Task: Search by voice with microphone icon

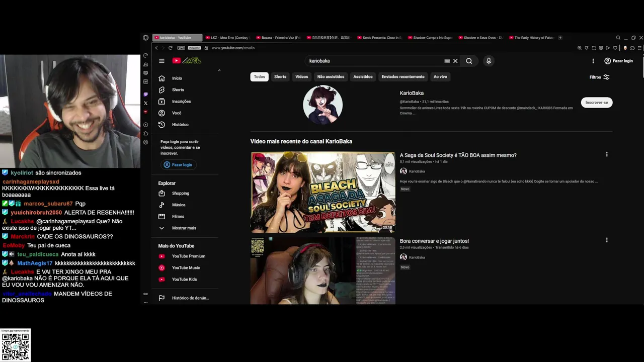Action: [x=489, y=61]
